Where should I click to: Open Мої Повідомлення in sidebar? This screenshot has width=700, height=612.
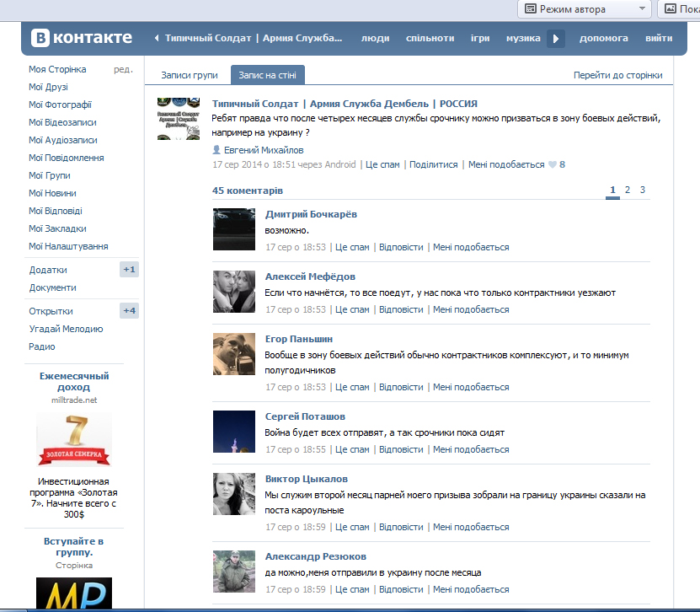click(66, 158)
